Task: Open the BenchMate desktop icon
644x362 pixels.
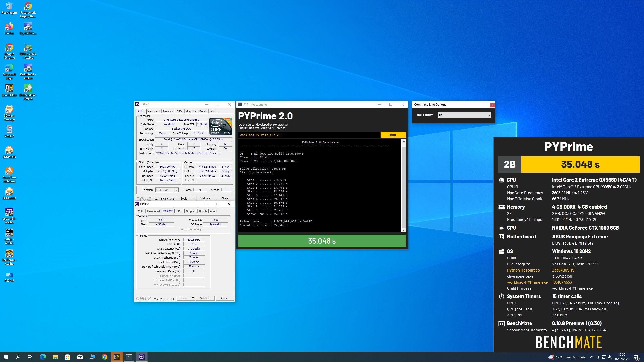Action: coord(9,90)
